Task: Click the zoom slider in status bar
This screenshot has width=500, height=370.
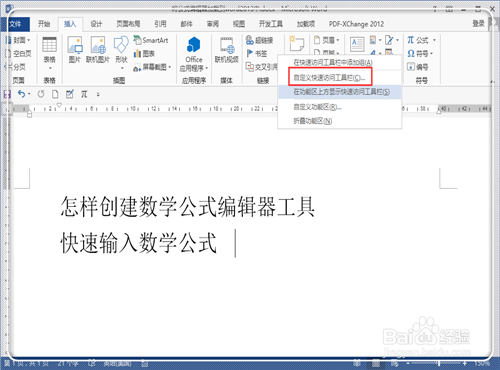Action: coord(439,363)
